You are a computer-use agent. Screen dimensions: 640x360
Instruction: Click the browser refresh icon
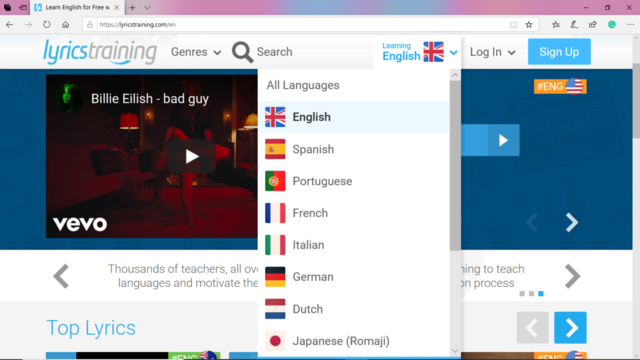coord(47,24)
